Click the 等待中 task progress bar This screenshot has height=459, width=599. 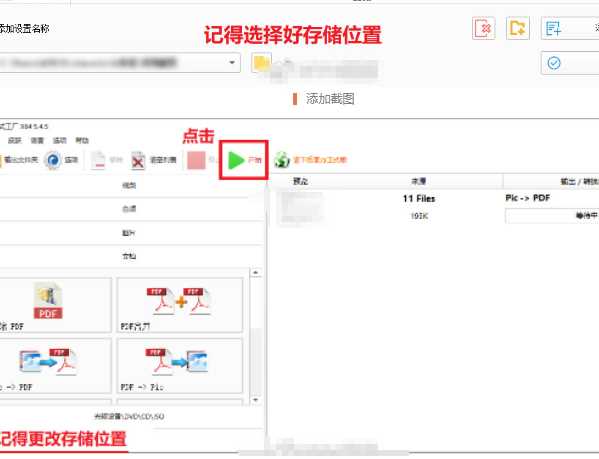point(552,216)
